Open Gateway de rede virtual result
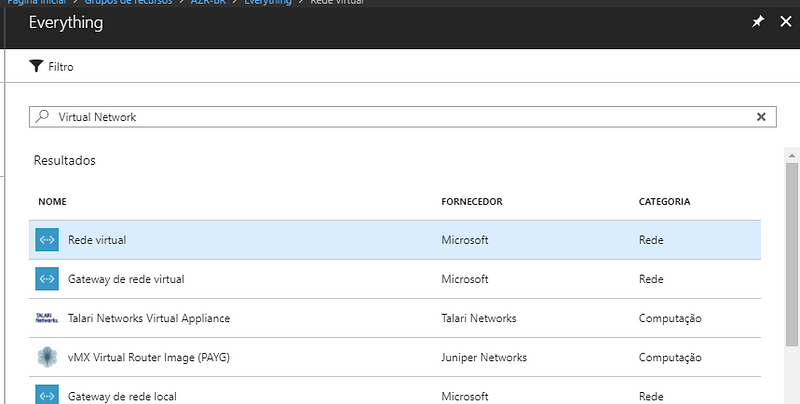Viewport: 800px width, 404px height. click(395, 279)
